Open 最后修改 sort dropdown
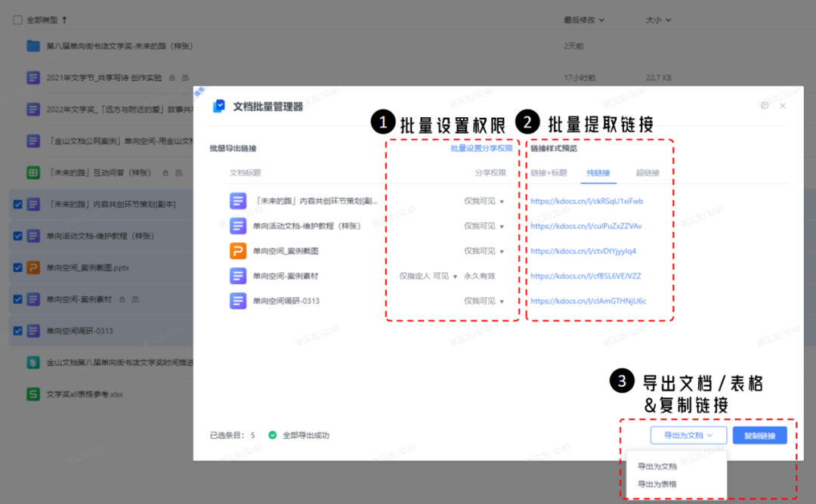The image size is (816, 504). click(x=584, y=20)
